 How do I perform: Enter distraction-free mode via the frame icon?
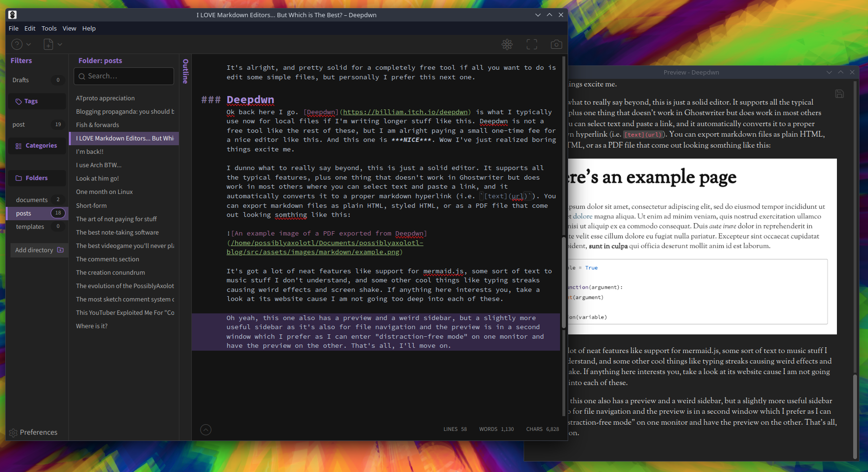(x=531, y=44)
